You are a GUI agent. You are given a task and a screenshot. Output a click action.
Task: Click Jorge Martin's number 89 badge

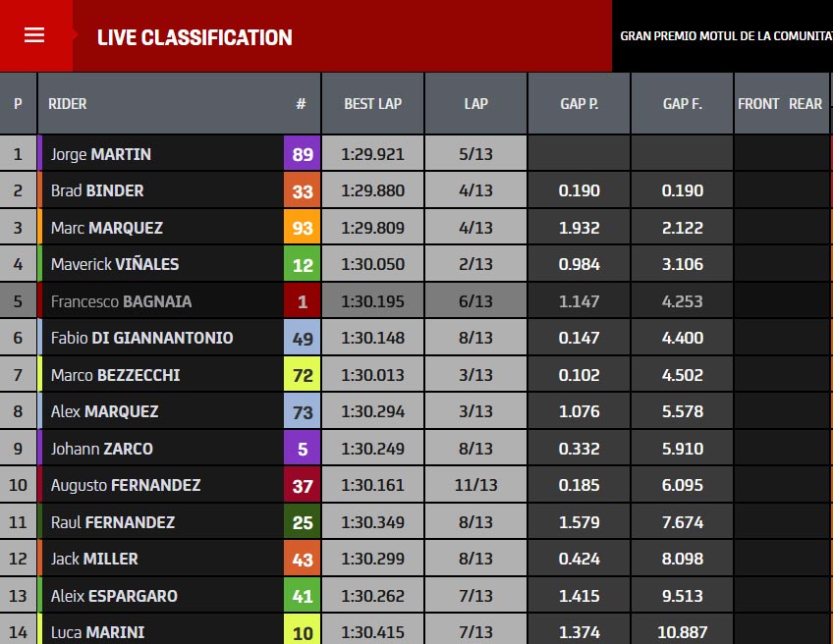point(303,154)
